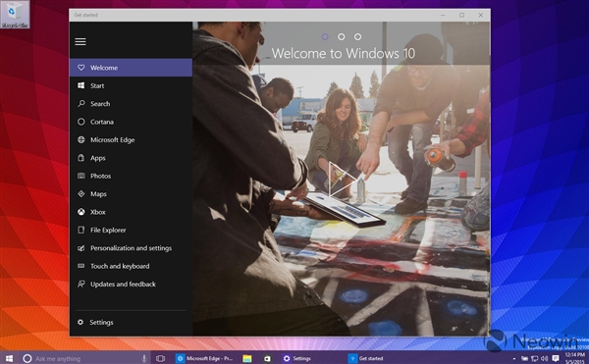Open the Apps topic
Viewport: 589px width, 364px height.
coord(131,158)
